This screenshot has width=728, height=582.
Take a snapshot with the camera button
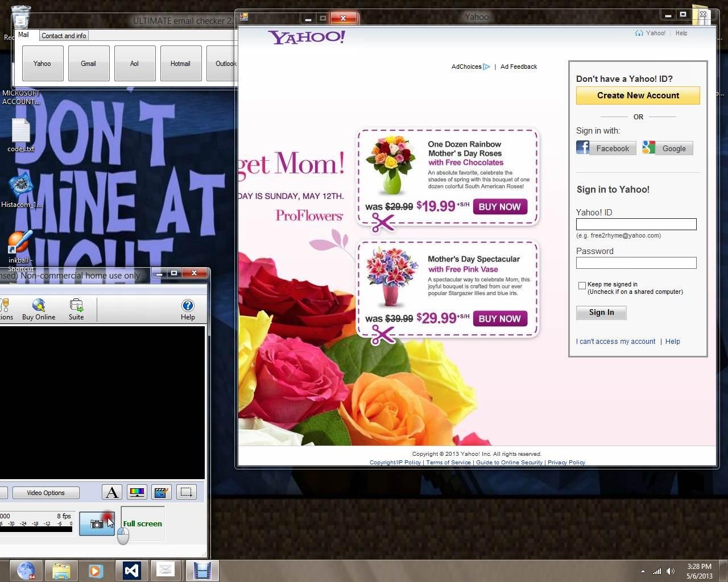pos(97,523)
